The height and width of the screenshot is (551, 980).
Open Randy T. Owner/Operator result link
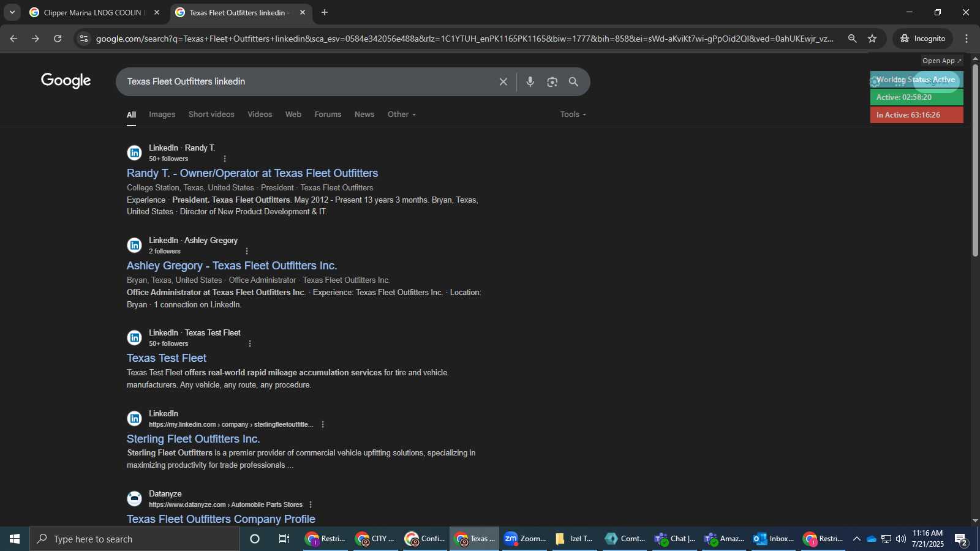coord(252,173)
